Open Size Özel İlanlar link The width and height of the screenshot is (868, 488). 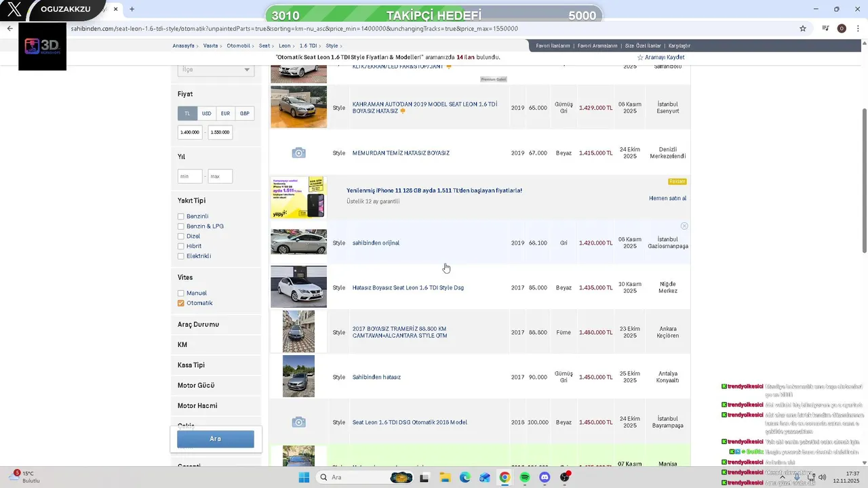coord(643,45)
